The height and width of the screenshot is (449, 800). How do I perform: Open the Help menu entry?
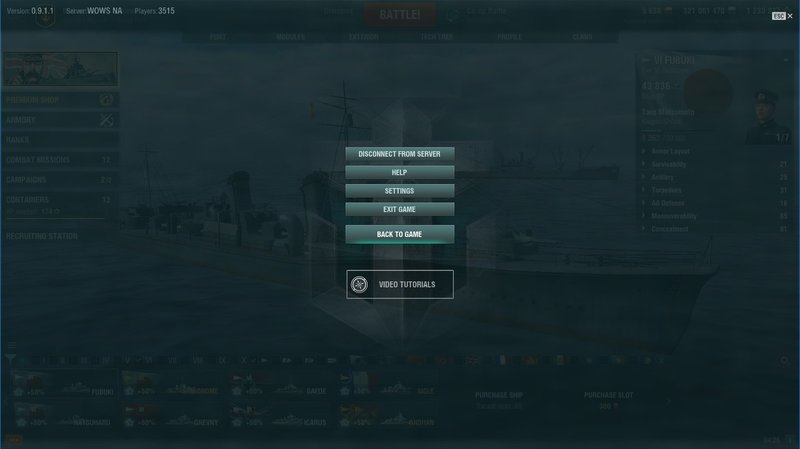pyautogui.click(x=399, y=172)
